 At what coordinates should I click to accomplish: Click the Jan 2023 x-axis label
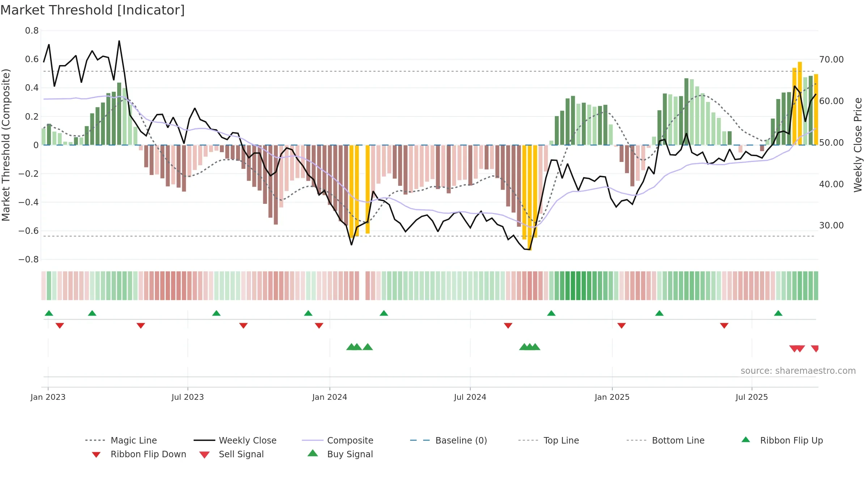pos(48,397)
